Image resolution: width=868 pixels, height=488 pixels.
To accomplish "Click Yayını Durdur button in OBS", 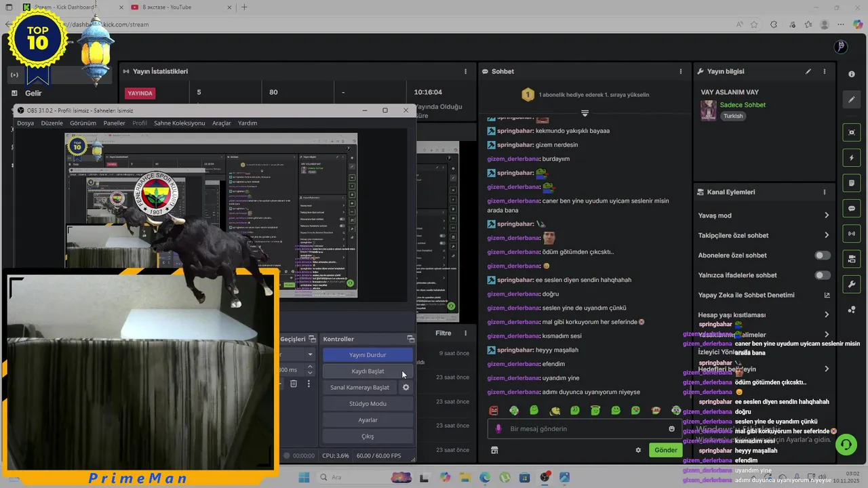I will point(368,354).
